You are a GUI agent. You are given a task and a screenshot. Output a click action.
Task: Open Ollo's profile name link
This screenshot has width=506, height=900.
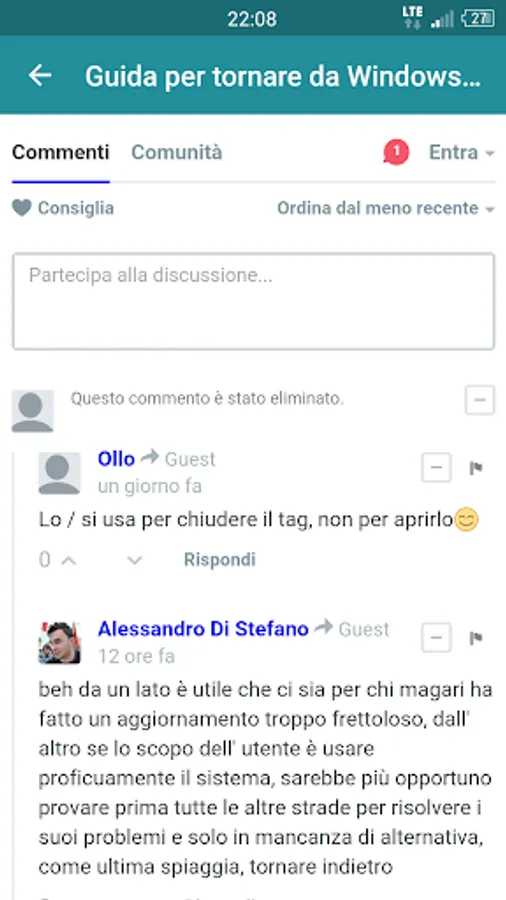(x=116, y=459)
